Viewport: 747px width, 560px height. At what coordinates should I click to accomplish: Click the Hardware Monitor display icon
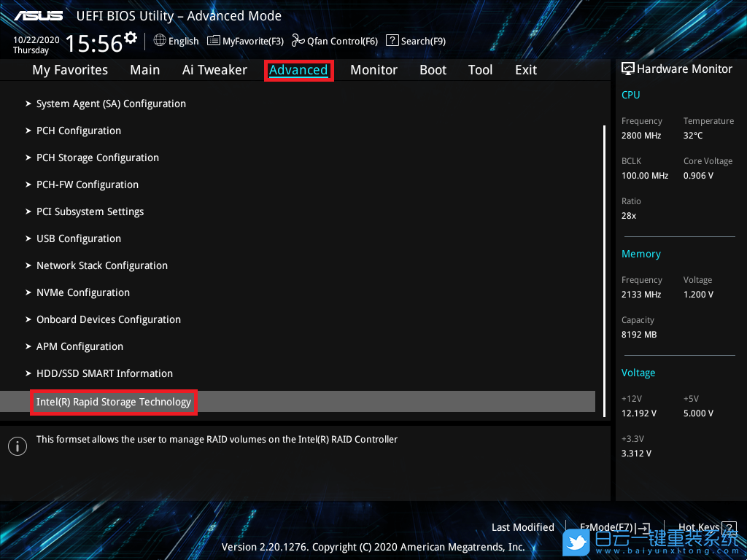627,69
